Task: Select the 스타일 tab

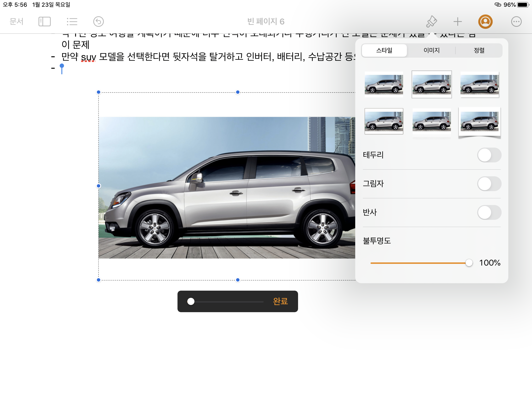Action: pos(384,50)
